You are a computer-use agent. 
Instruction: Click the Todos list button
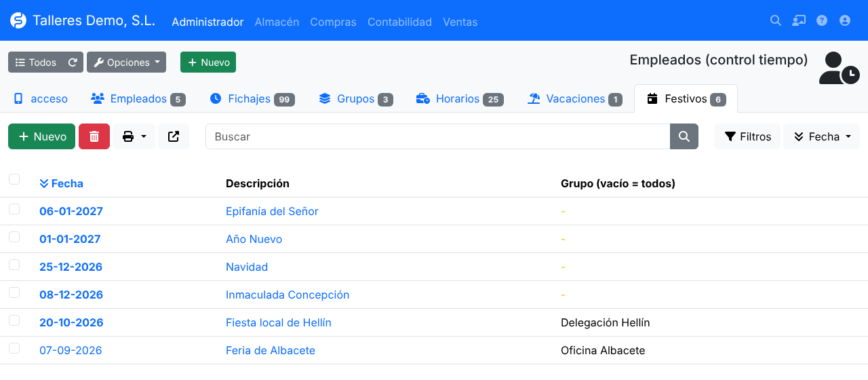[36, 62]
